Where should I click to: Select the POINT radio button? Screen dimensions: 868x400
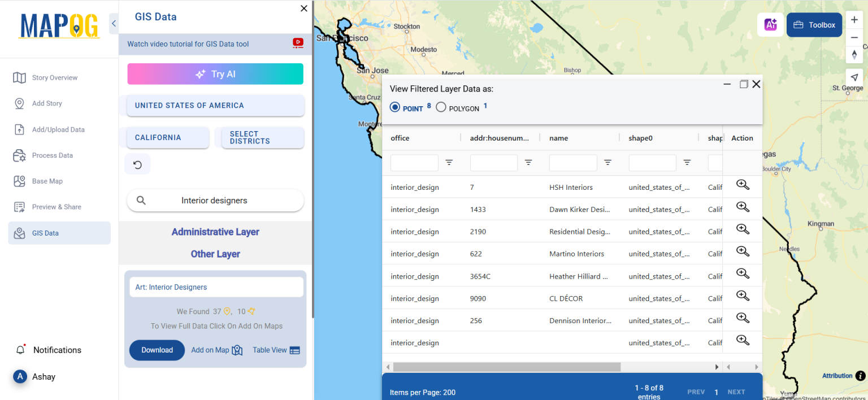(x=394, y=107)
